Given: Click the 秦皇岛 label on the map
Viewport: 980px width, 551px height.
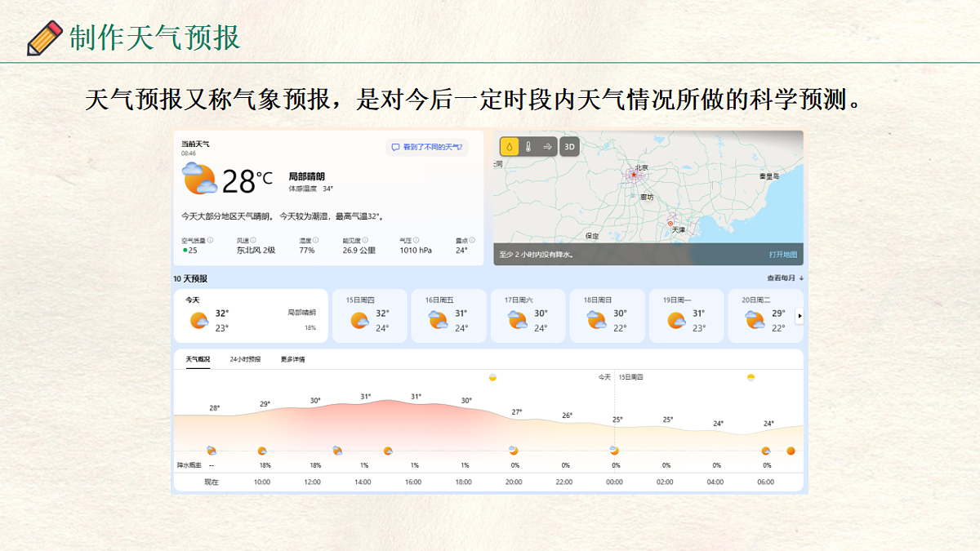Looking at the screenshot, I should (769, 176).
